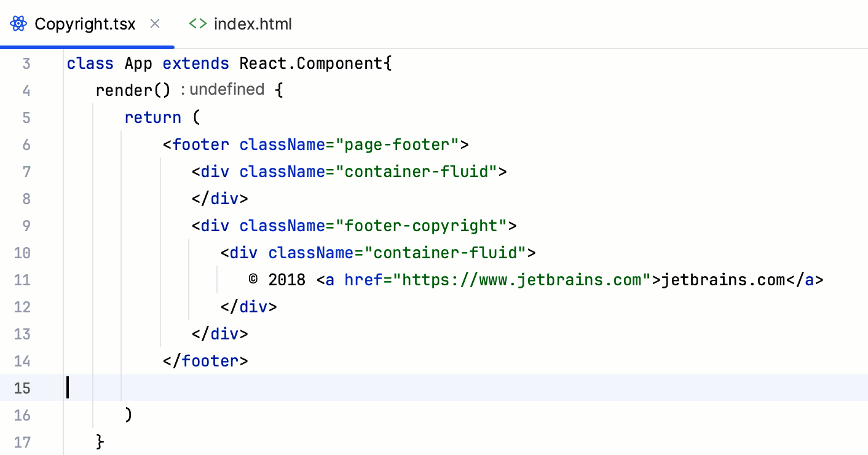Close the Copyright.tsx tab

click(154, 23)
